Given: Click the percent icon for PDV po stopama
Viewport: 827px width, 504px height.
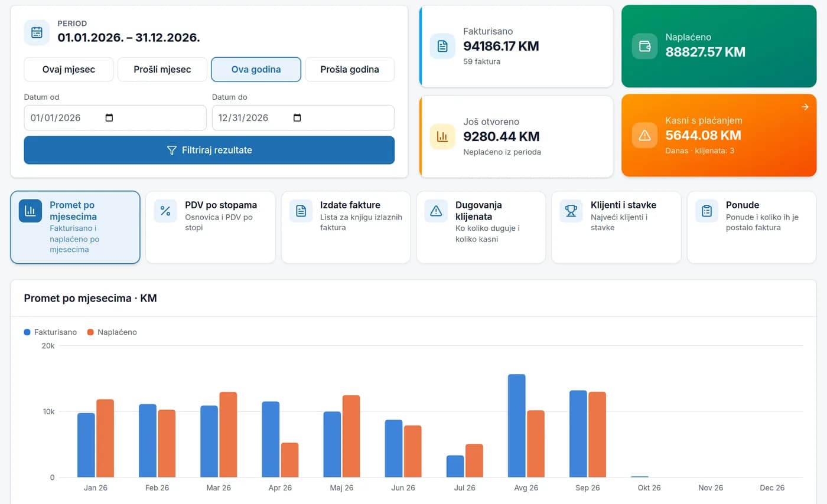Looking at the screenshot, I should click(165, 211).
